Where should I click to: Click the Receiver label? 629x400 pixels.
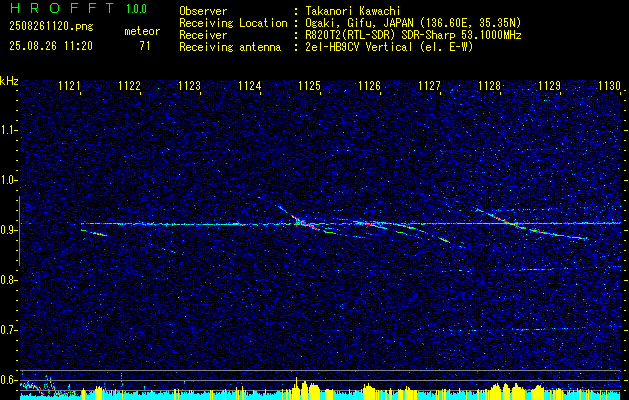coord(203,35)
